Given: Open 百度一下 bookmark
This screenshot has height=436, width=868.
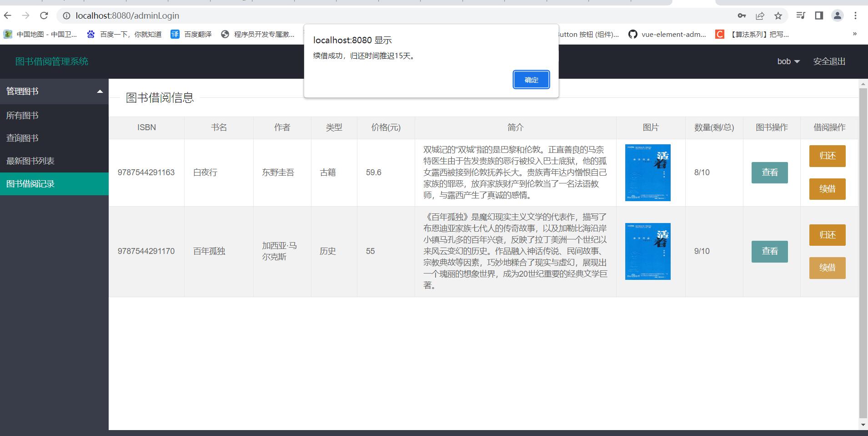Looking at the screenshot, I should click(x=125, y=34).
